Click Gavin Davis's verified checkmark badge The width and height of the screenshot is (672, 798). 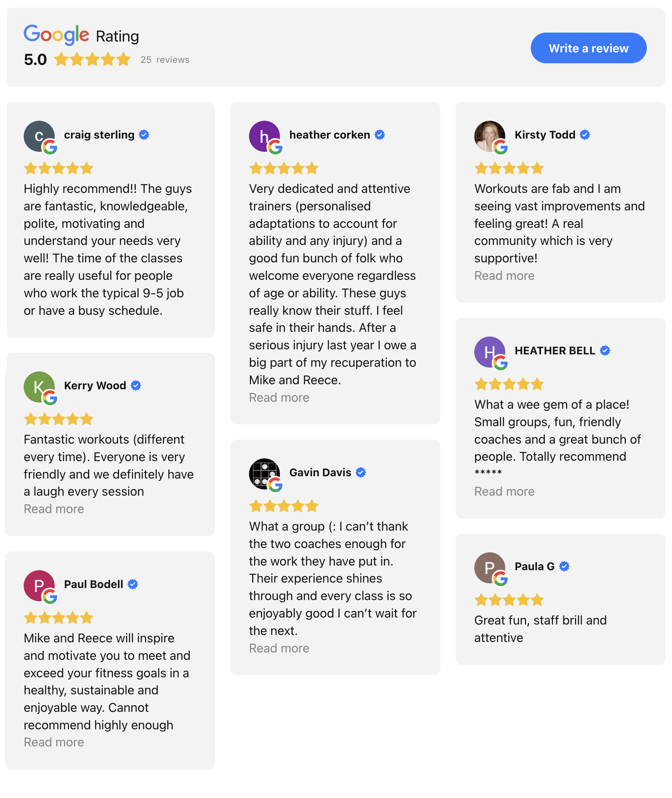[x=361, y=472]
